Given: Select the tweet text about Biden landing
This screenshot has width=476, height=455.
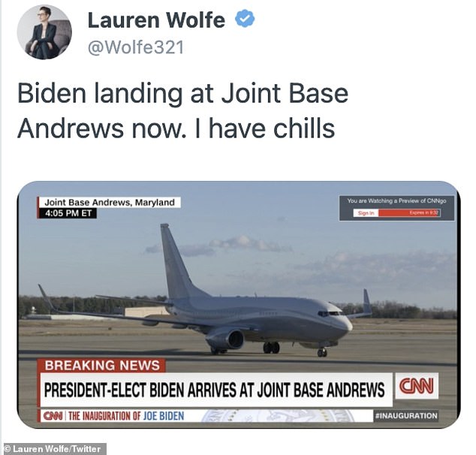Looking at the screenshot, I should pyautogui.click(x=182, y=110).
